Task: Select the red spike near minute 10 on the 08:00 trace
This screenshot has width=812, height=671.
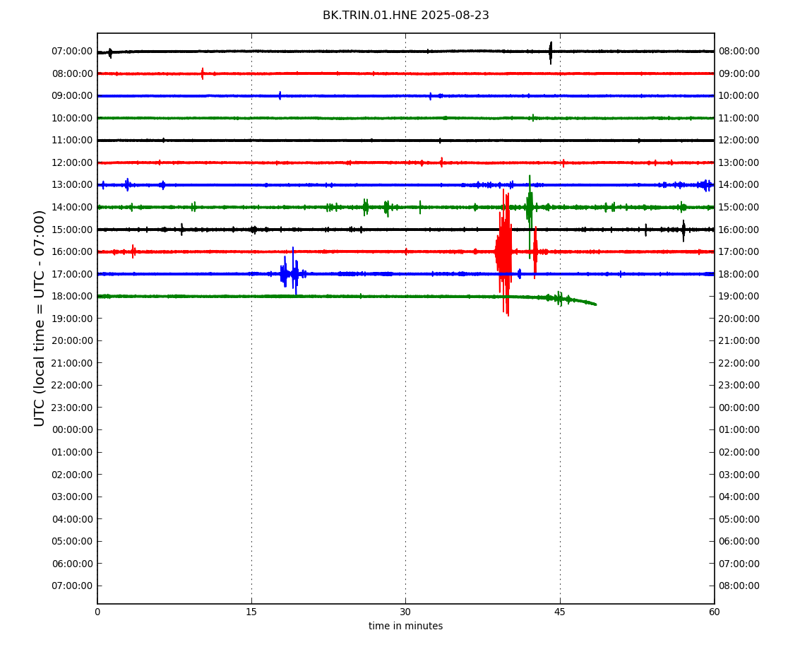Action: [203, 73]
